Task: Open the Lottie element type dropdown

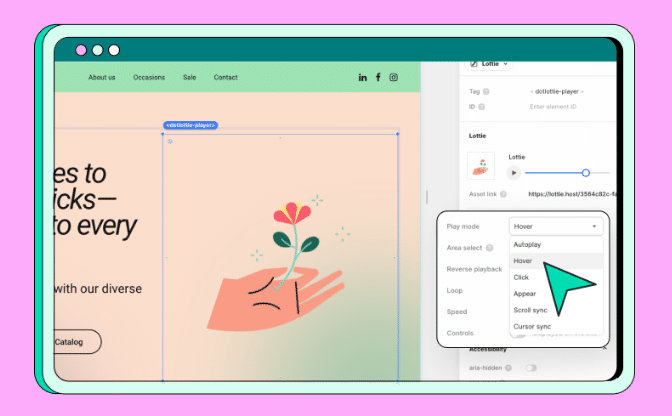Action: coord(489,64)
